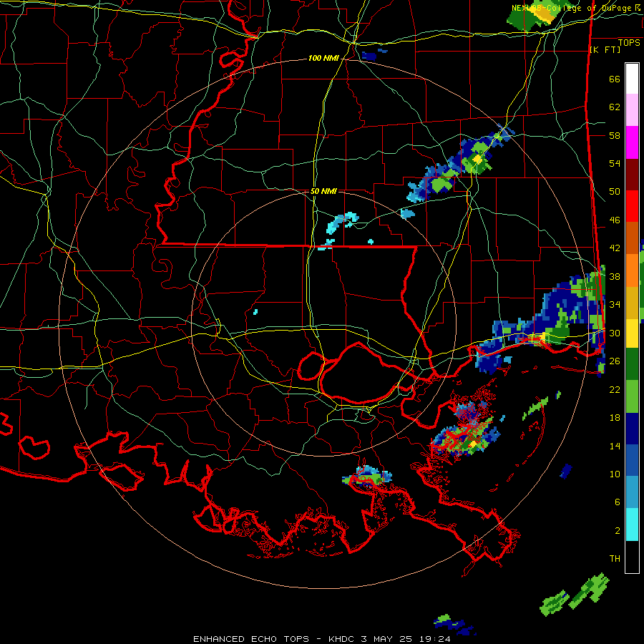
Task: Click the black TH threshold swatch
Action: point(632,557)
